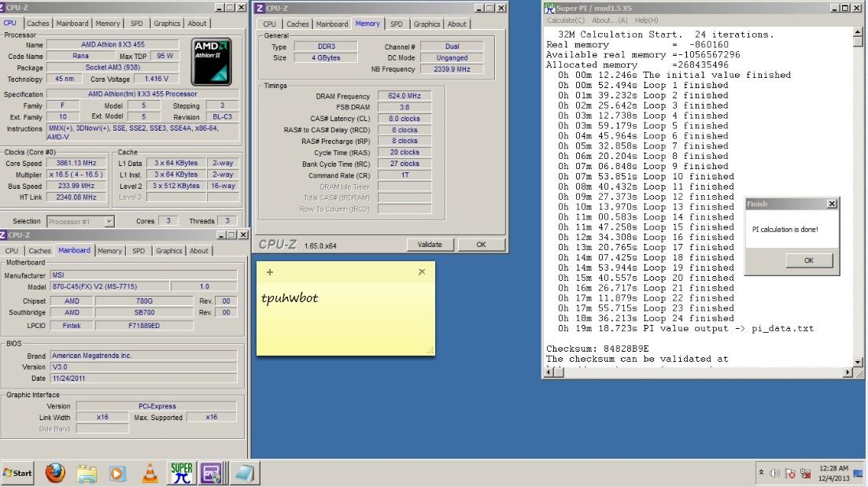Viewport: 868px width, 487px height.
Task: Delete the sticky note with X icon
Action: 422,271
